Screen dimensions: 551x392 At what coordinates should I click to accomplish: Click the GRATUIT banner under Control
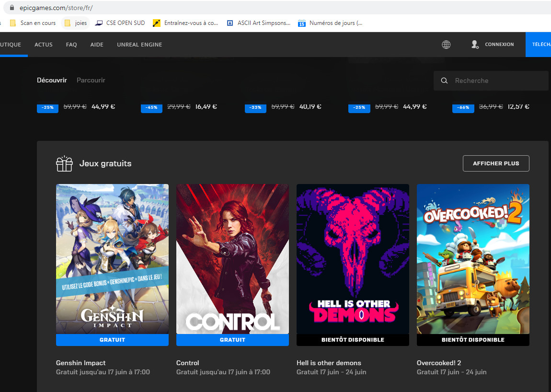pos(232,340)
